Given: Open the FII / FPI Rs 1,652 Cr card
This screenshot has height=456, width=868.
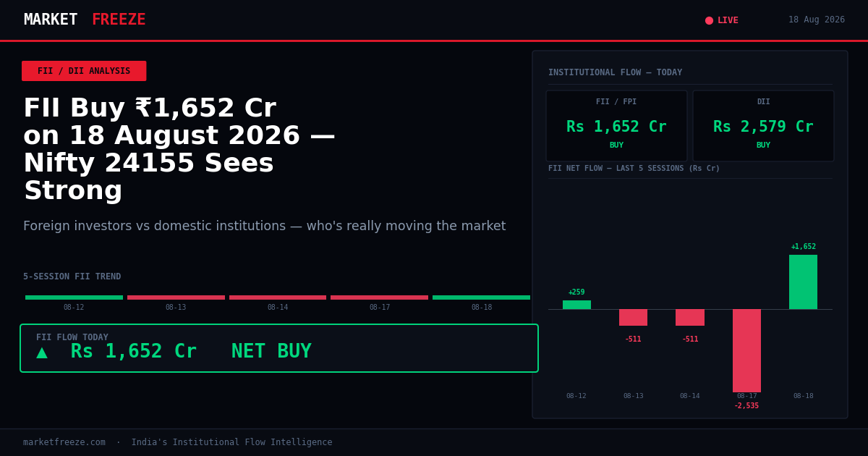Looking at the screenshot, I should (616, 126).
